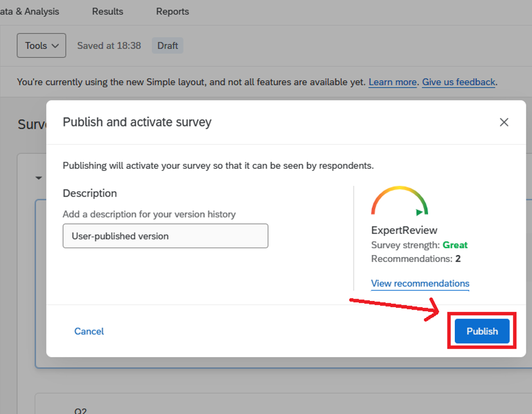Click the blue Publish button
The image size is (532, 414).
click(x=481, y=331)
